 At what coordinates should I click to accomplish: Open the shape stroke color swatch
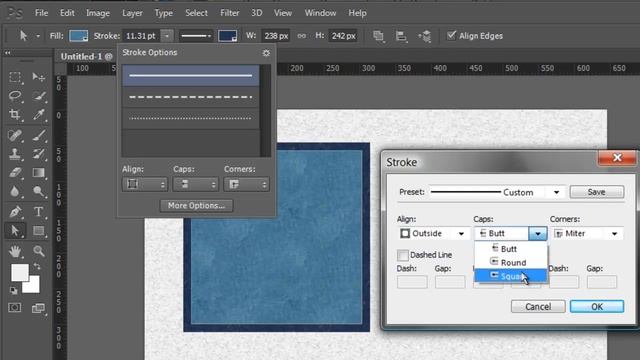(228, 36)
